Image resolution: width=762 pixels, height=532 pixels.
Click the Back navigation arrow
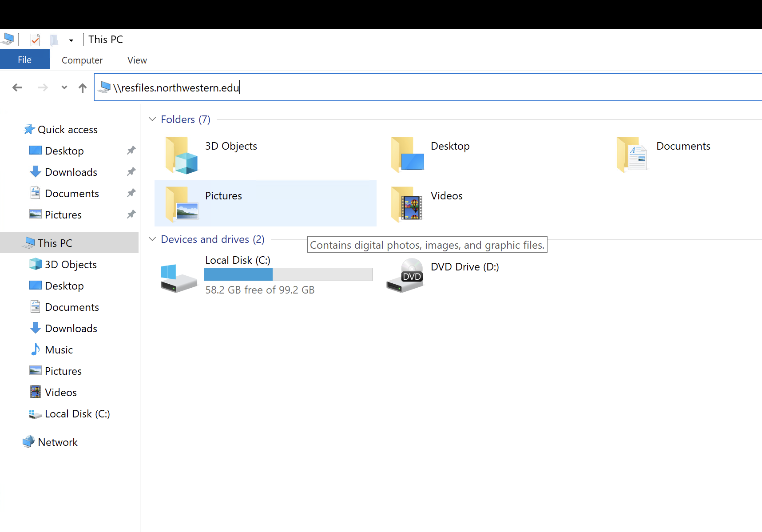point(17,87)
